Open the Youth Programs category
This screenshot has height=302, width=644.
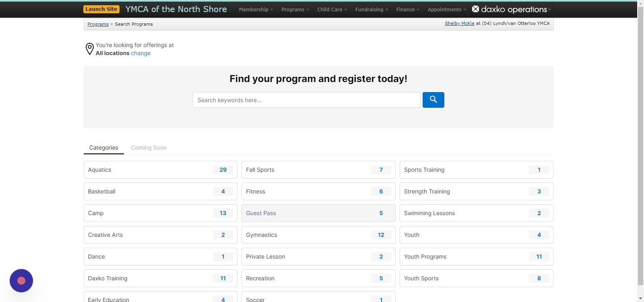click(477, 257)
